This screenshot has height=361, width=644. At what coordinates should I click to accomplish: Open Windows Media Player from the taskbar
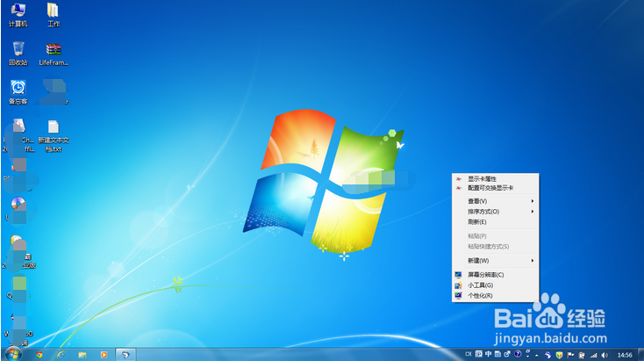pyautogui.click(x=104, y=355)
